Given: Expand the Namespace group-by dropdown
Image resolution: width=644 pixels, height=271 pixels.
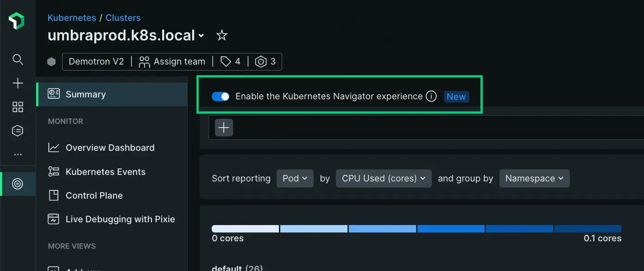Looking at the screenshot, I should pyautogui.click(x=534, y=179).
